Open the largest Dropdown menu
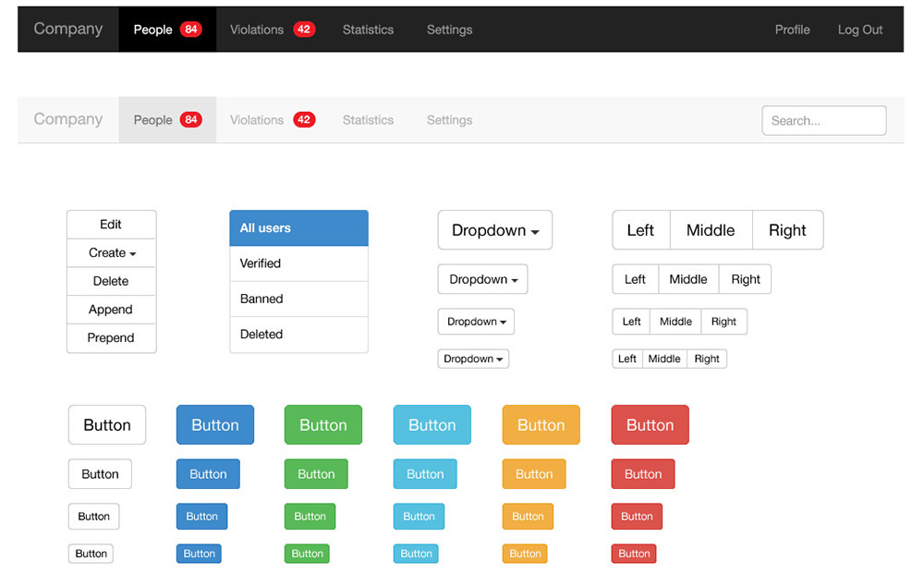 pyautogui.click(x=494, y=229)
